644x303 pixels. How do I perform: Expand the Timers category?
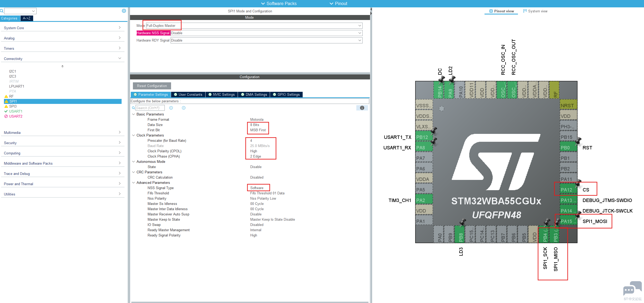pos(63,48)
